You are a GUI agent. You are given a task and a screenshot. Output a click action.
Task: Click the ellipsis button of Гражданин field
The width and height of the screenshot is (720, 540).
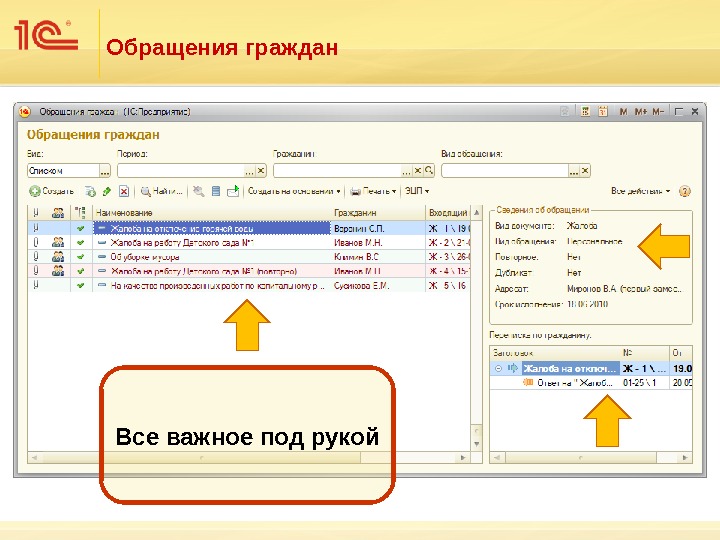coord(406,171)
